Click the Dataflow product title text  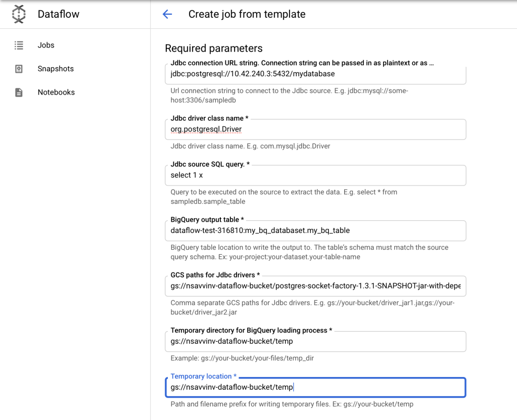pos(58,14)
